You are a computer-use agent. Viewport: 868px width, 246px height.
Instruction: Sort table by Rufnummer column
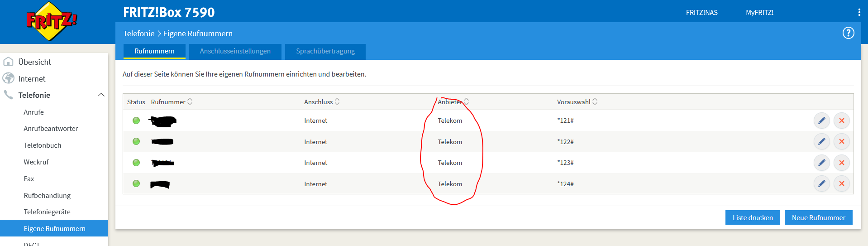click(172, 102)
